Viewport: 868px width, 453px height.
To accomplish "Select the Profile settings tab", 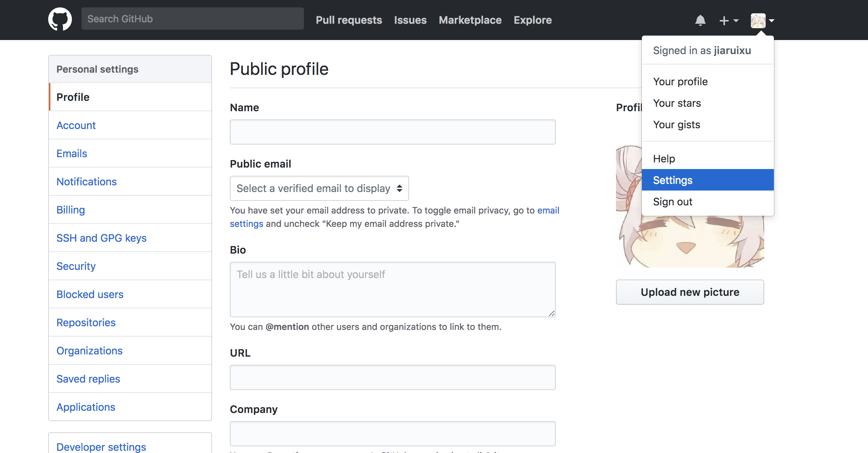I will [x=130, y=97].
